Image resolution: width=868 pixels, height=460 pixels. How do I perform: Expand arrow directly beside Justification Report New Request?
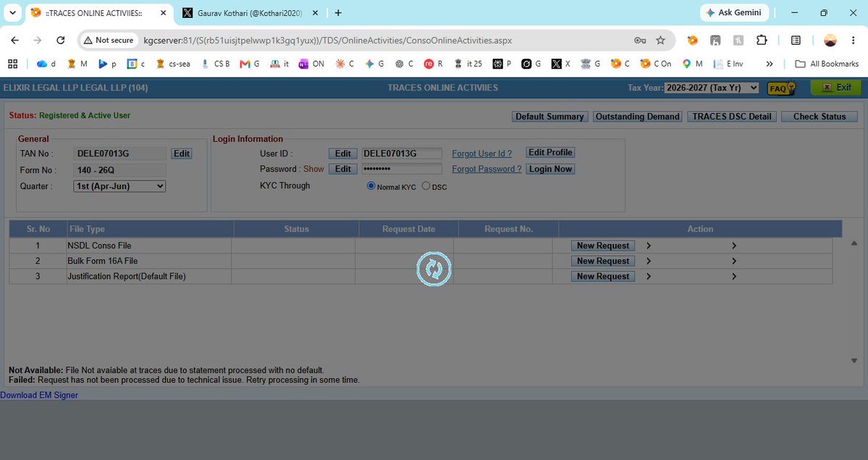point(648,277)
